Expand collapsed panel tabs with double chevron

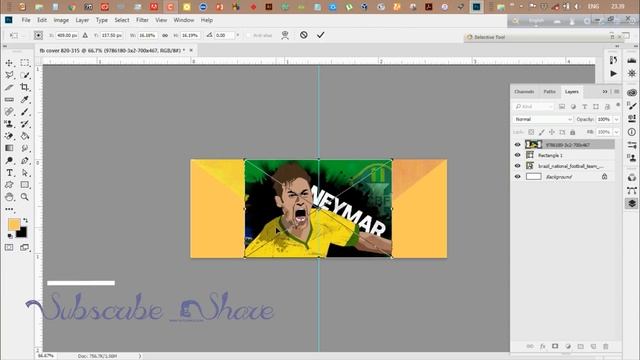605,91
